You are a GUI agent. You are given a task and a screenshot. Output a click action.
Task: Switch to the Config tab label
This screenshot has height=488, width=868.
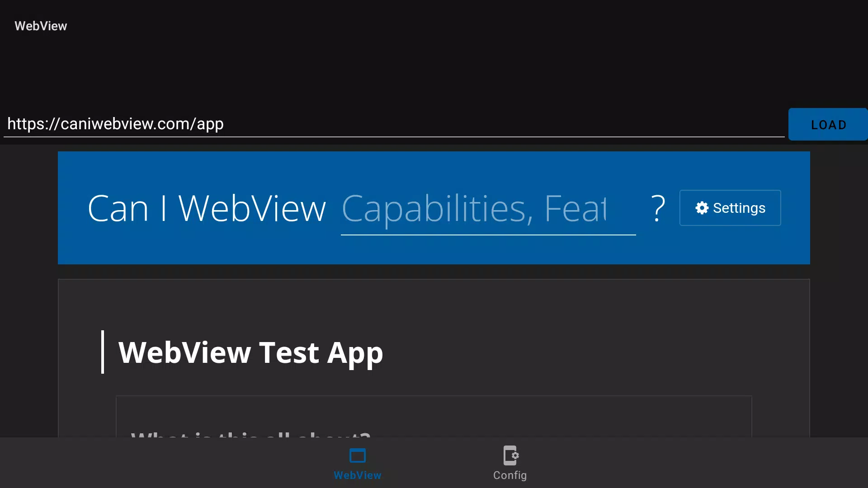click(x=510, y=475)
